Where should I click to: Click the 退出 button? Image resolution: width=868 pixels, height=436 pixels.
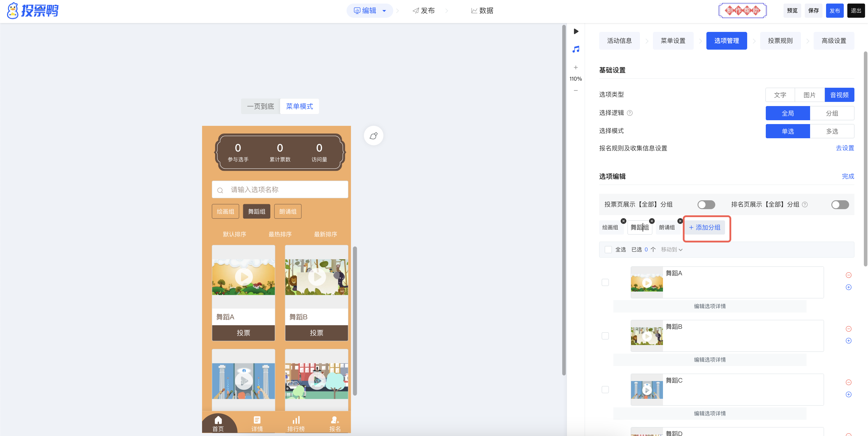point(856,11)
